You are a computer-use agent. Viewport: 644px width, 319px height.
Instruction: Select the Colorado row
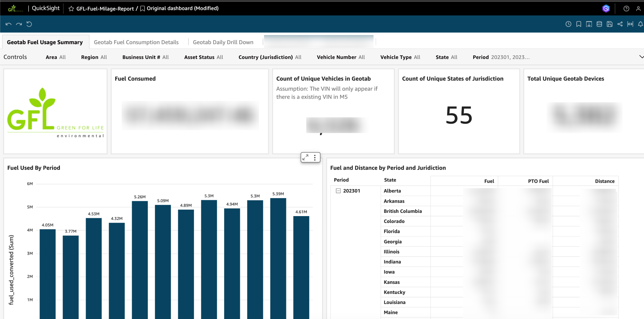click(394, 221)
